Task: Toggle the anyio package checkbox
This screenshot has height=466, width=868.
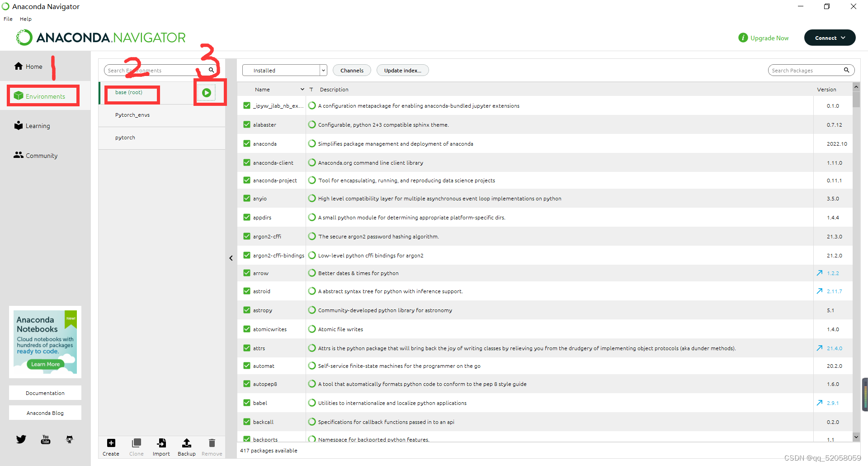Action: pos(247,198)
